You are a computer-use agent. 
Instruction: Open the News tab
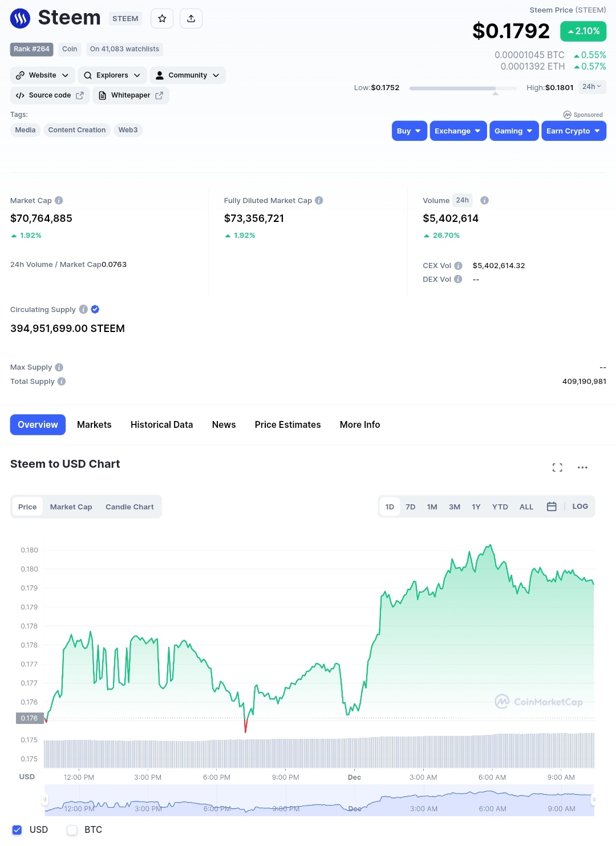pos(224,425)
